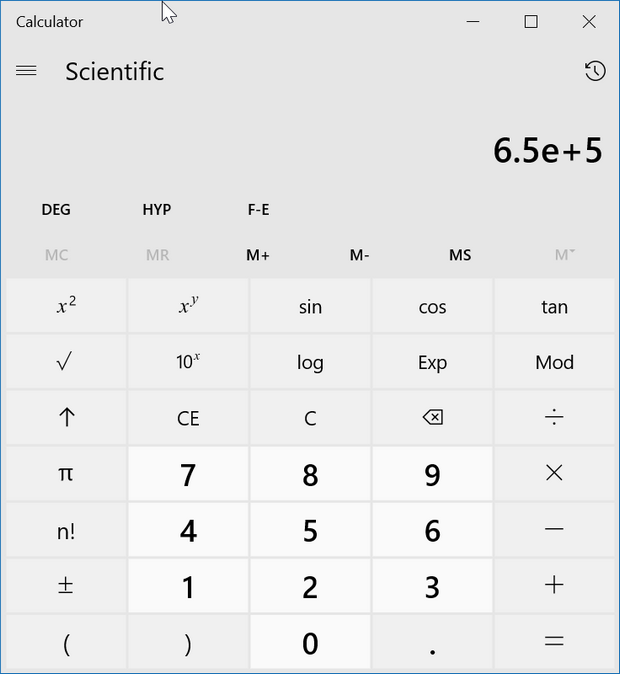Toggle HYP hyperbolic functions
The image size is (620, 674).
(157, 209)
